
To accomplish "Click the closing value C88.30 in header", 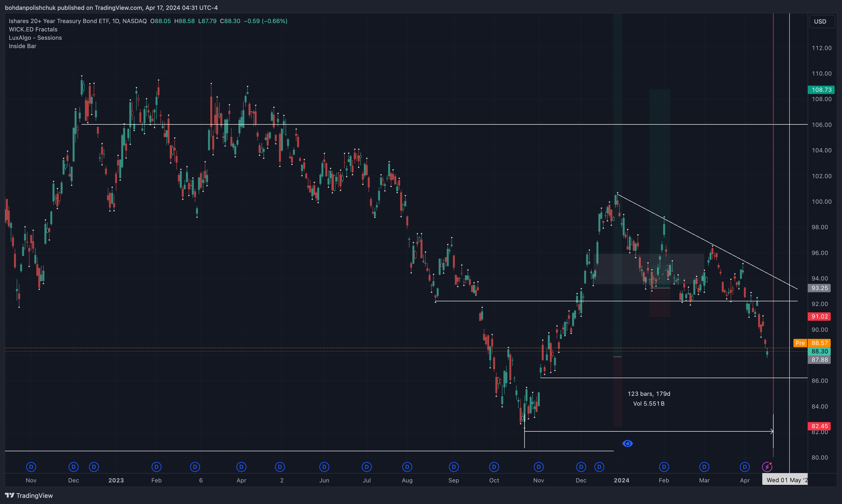I will 230,21.
